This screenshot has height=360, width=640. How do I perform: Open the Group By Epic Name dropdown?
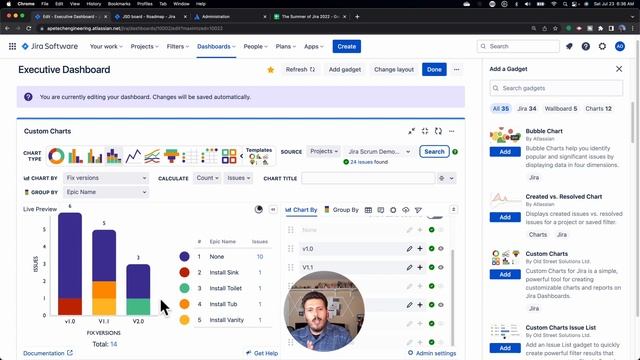(x=106, y=192)
